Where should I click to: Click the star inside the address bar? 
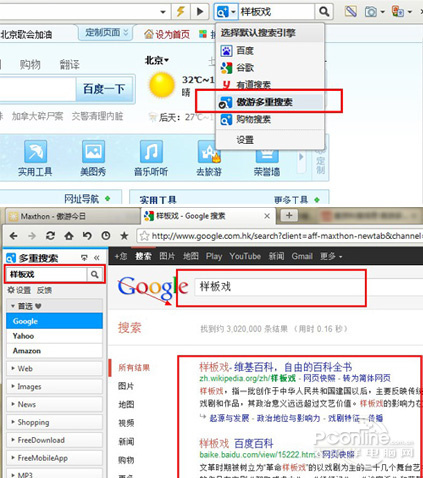tap(144, 236)
